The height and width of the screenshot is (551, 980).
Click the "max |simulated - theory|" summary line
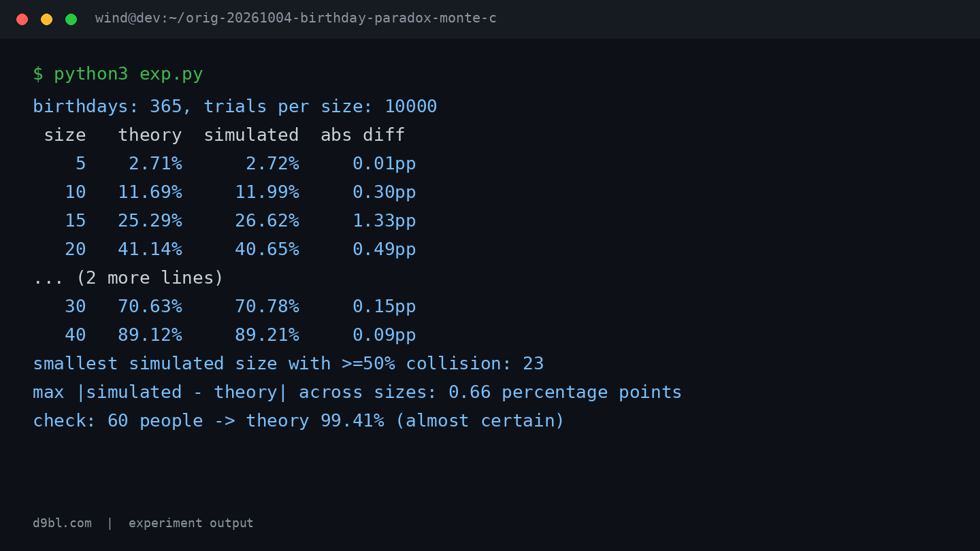(x=357, y=393)
